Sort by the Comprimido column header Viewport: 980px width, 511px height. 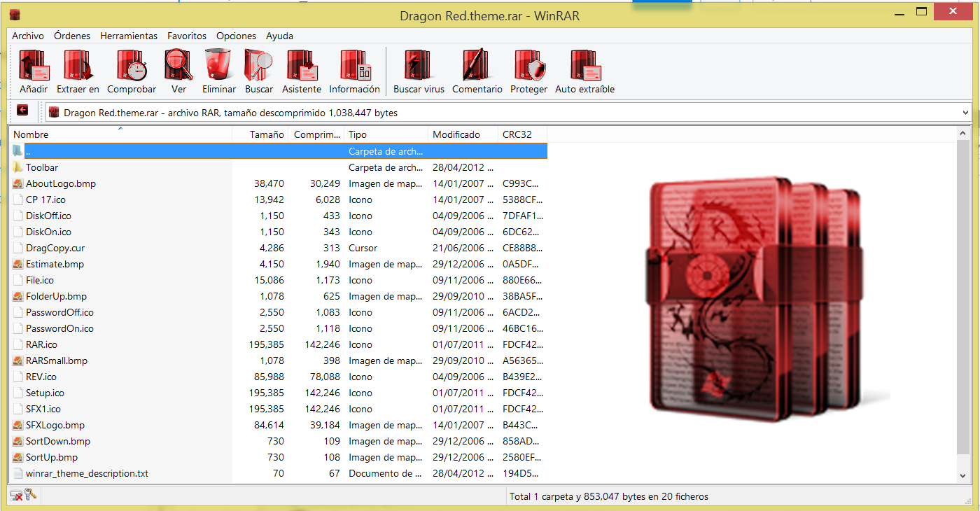tap(316, 134)
